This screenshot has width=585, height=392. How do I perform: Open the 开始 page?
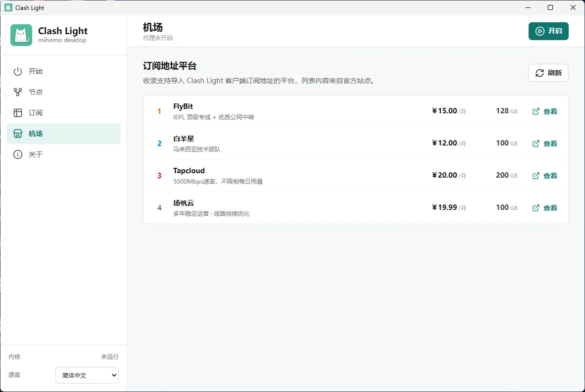coord(63,71)
